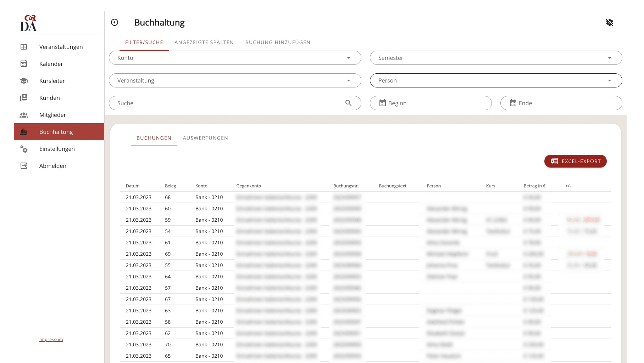Toggle the dark mode icon in top right
Screen dimensions: 644x363
[x=609, y=22]
